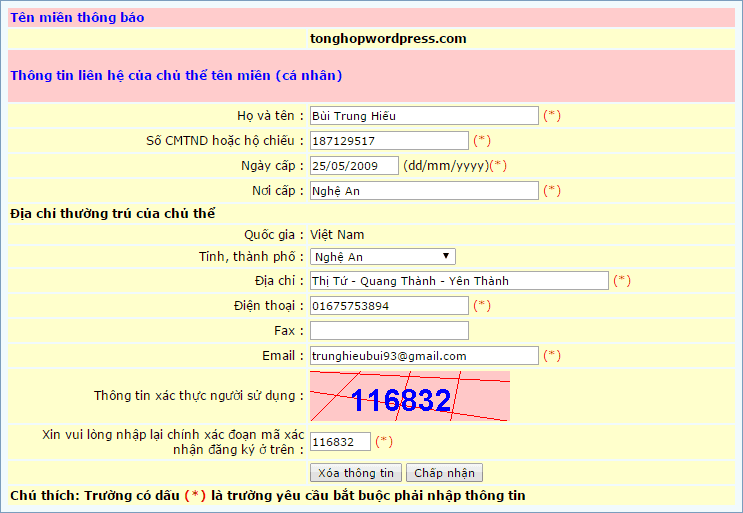Viewport: 743px width, 513px height.
Task: Click the Việt Nam country value
Action: point(337,235)
